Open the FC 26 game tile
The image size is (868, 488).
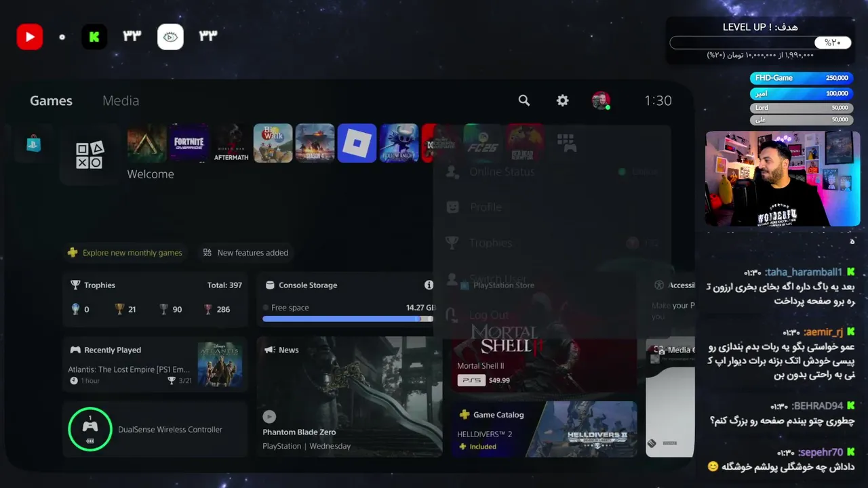(483, 143)
